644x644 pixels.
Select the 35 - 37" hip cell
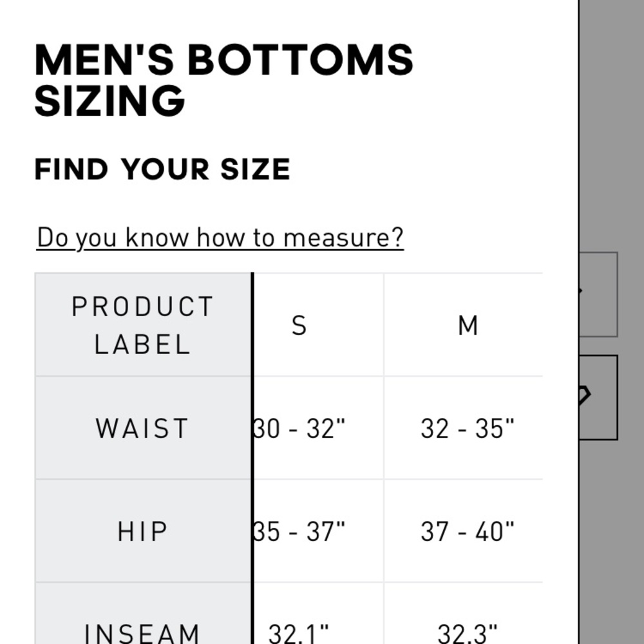(299, 532)
